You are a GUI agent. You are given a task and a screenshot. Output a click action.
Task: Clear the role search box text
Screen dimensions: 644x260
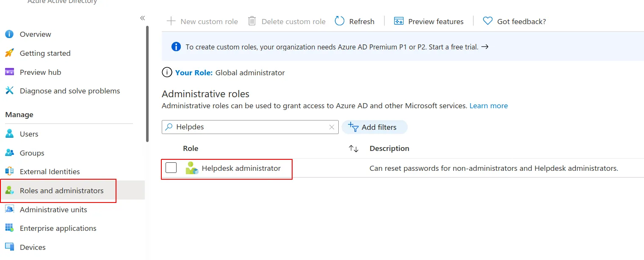tap(332, 127)
